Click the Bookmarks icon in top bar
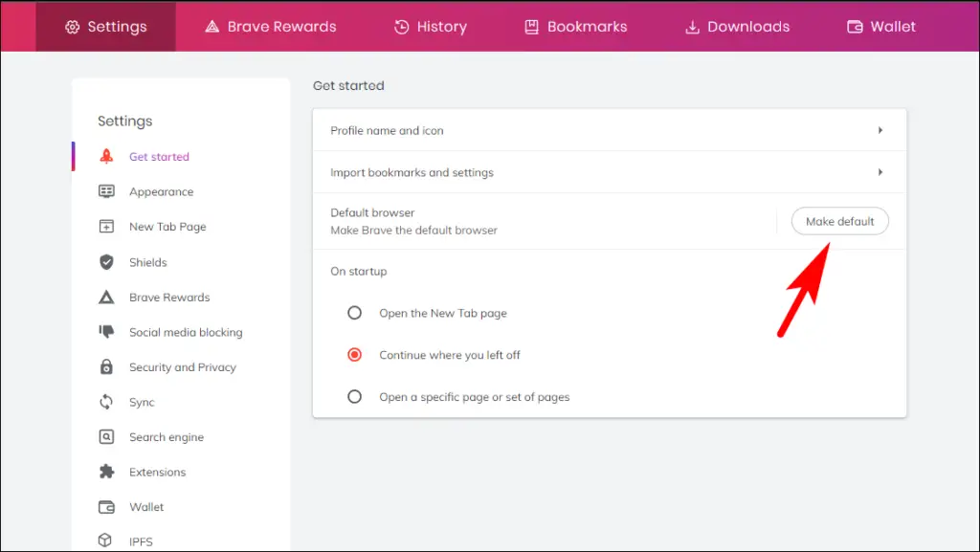The height and width of the screenshot is (552, 980). pos(531,27)
